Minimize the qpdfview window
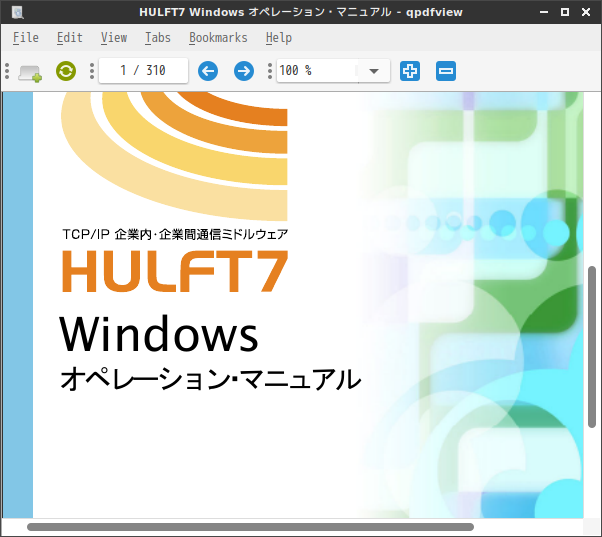602x537 pixels. click(544, 12)
